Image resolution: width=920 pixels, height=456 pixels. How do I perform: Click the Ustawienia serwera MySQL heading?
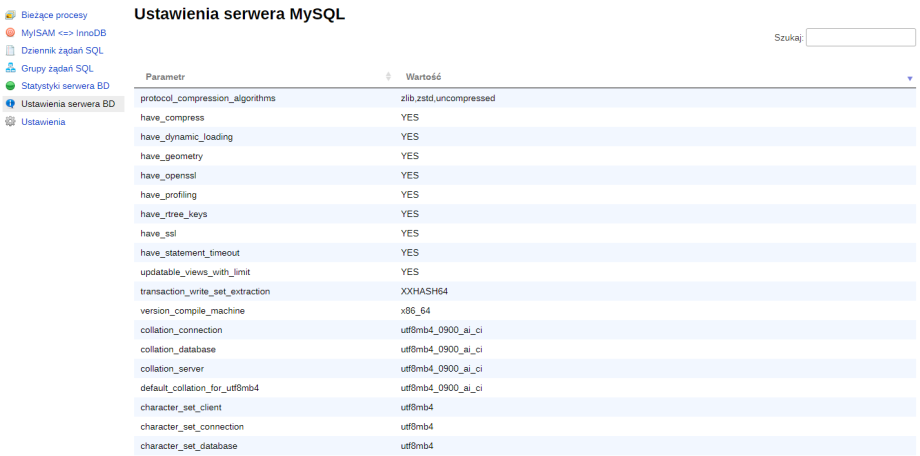[x=239, y=15]
